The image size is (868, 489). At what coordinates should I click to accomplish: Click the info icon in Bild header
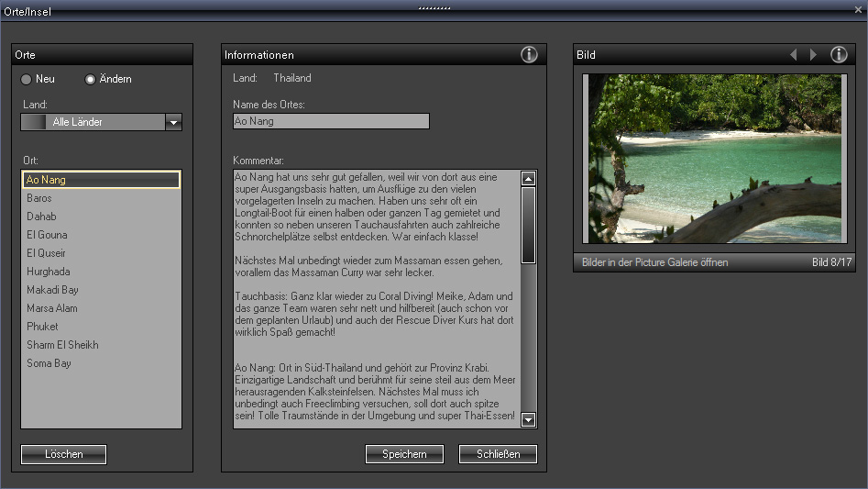click(839, 55)
